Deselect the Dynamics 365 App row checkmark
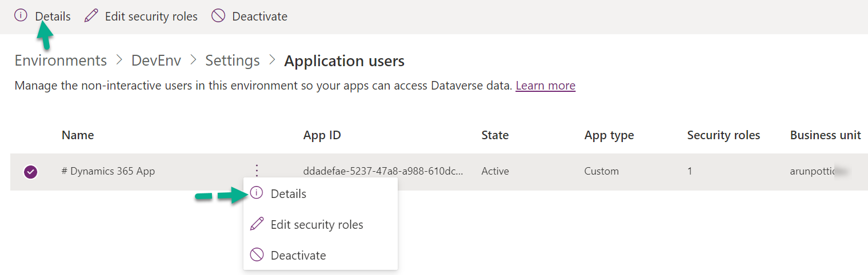This screenshot has width=868, height=275. [30, 171]
